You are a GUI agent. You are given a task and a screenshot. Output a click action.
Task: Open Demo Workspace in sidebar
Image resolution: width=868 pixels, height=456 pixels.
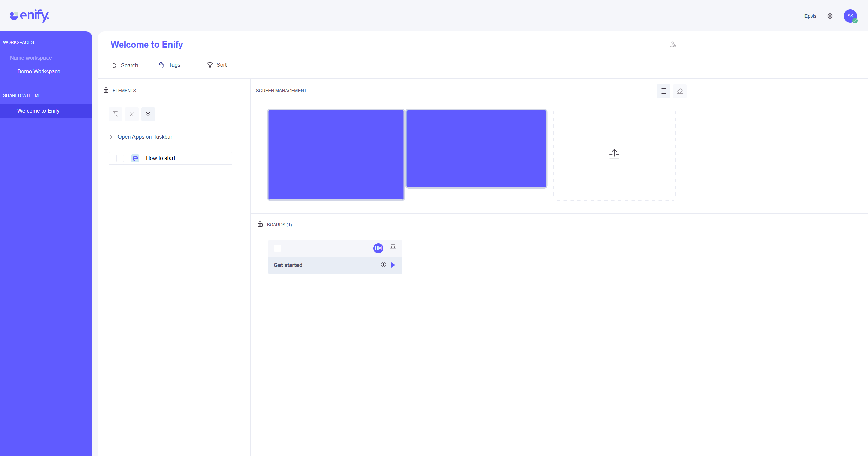(x=39, y=71)
